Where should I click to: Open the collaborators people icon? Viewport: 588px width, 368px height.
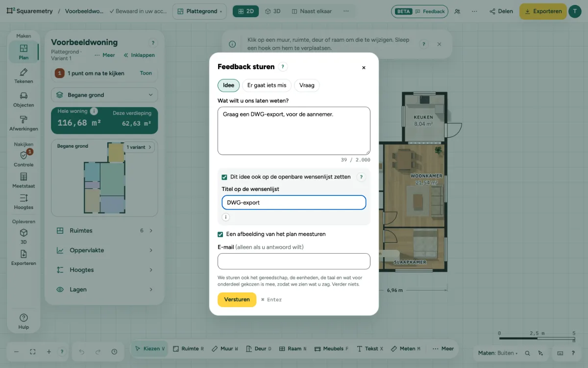pos(457,11)
